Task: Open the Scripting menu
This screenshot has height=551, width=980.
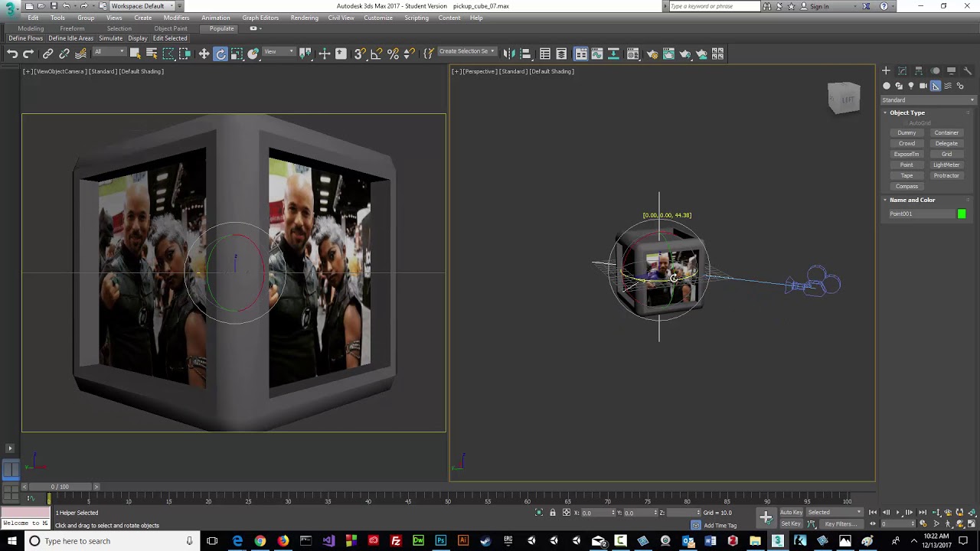Action: pos(416,18)
